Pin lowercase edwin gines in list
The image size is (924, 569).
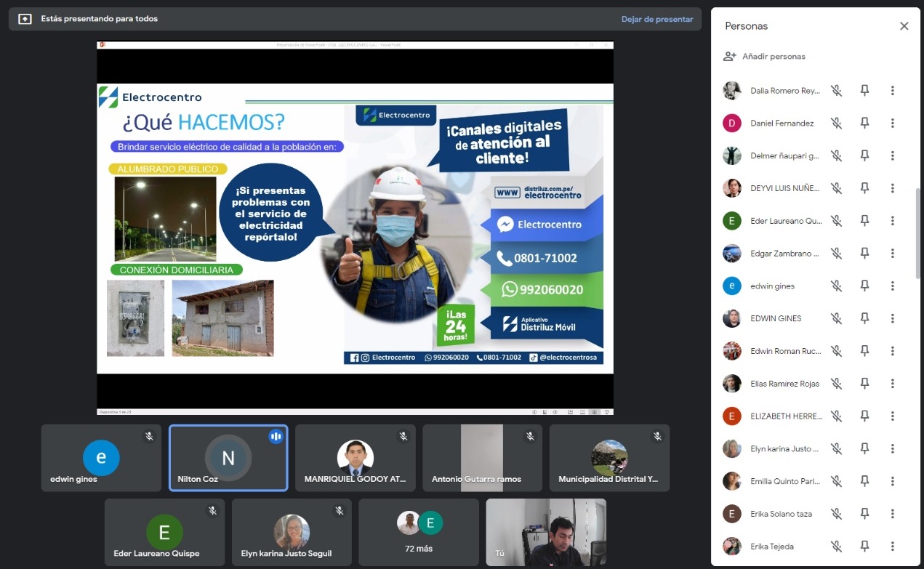coord(864,286)
